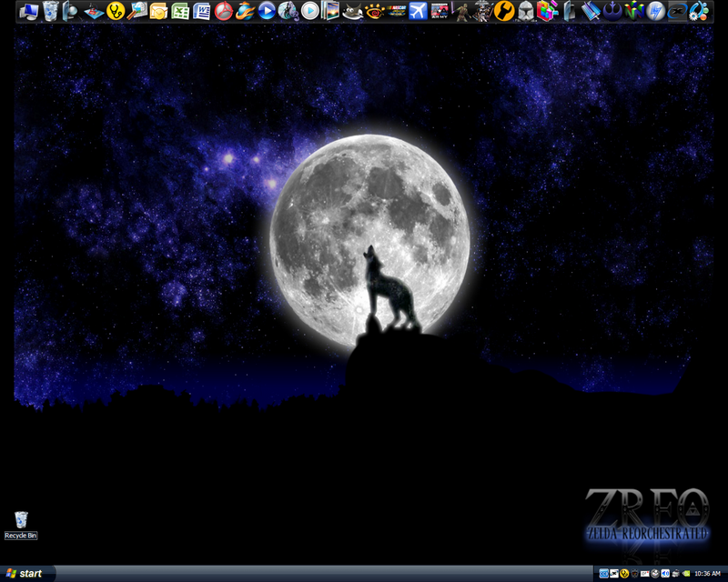Viewport: 728px width, 582px height.
Task: Launch Microsoft Excel from the dock
Action: pyautogui.click(x=180, y=11)
